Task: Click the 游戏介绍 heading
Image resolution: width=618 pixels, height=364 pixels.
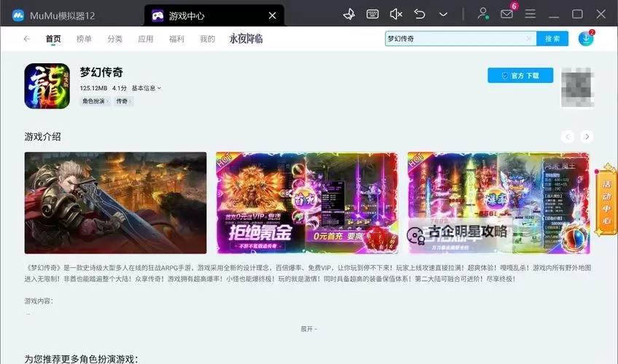Action: pyautogui.click(x=42, y=137)
